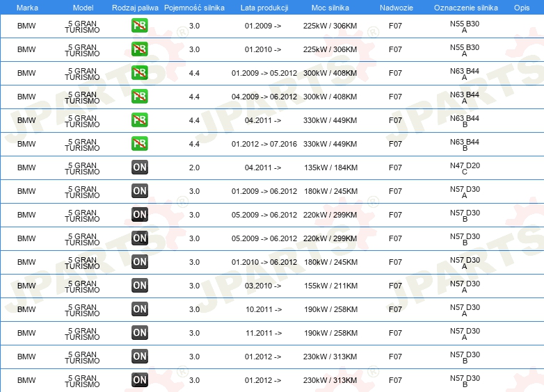The image size is (544, 392).
Task: Select the "N47 D20 C" engine code cell
Action: tap(465, 168)
